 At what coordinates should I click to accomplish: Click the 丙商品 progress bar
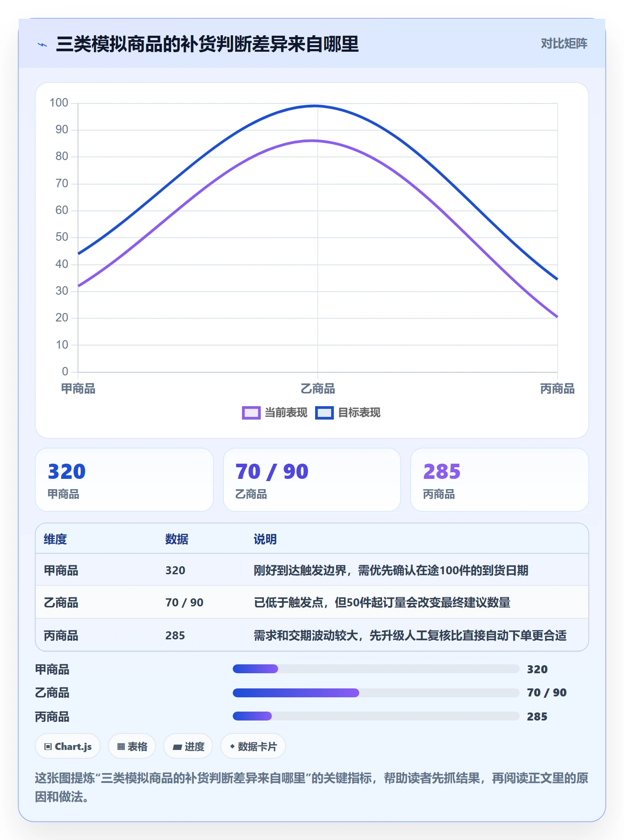[376, 716]
